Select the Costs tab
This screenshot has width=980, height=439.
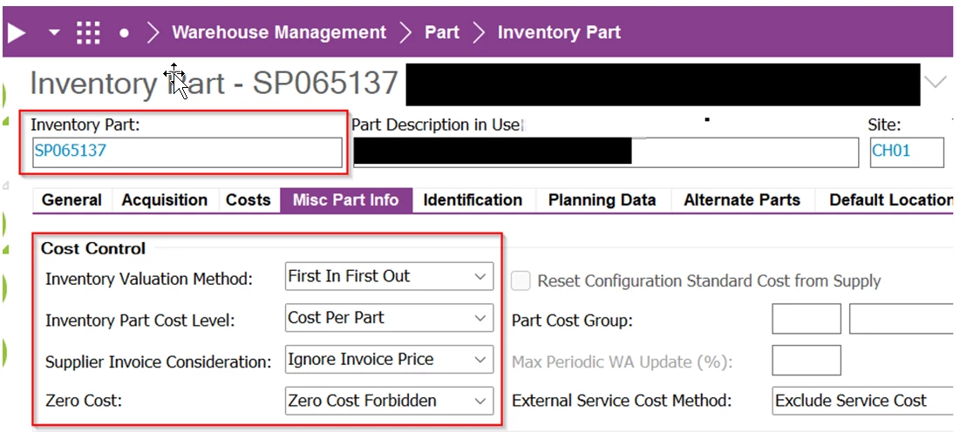point(248,200)
